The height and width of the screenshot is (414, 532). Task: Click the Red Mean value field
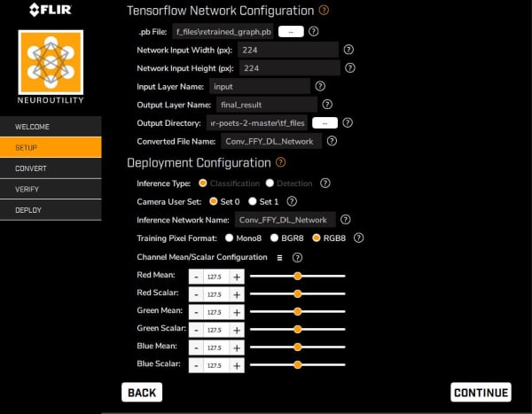tap(216, 277)
